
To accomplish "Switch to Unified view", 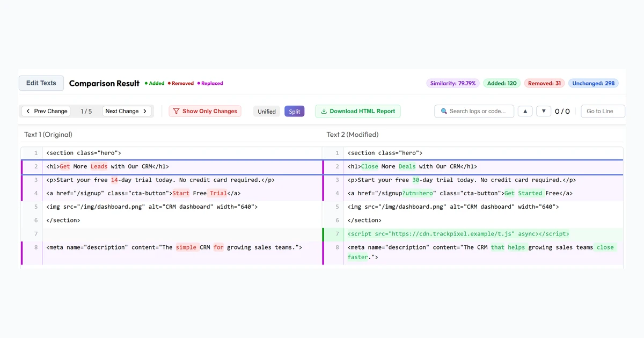I will [267, 112].
